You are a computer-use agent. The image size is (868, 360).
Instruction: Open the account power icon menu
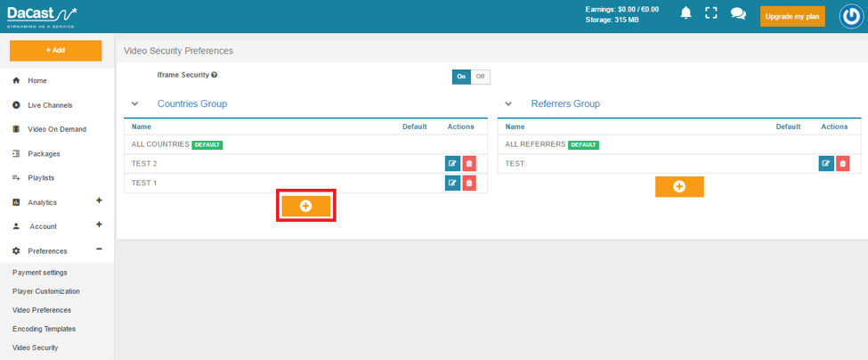851,16
